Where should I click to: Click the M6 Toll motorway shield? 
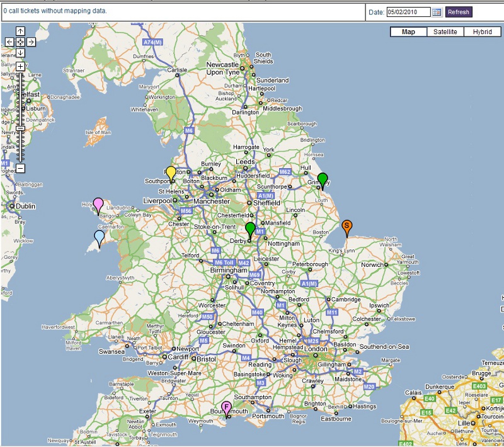pyautogui.click(x=224, y=263)
